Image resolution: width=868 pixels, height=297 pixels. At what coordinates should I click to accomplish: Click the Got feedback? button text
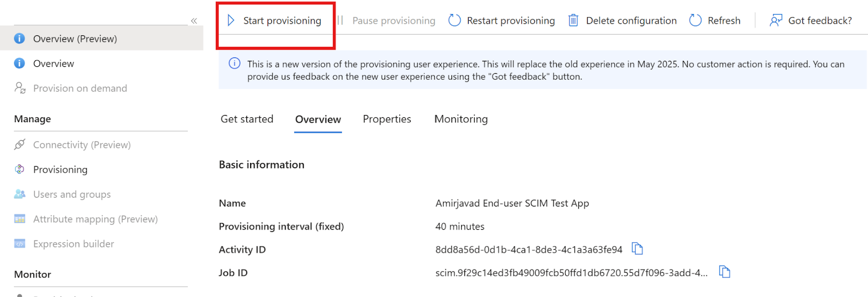point(820,21)
